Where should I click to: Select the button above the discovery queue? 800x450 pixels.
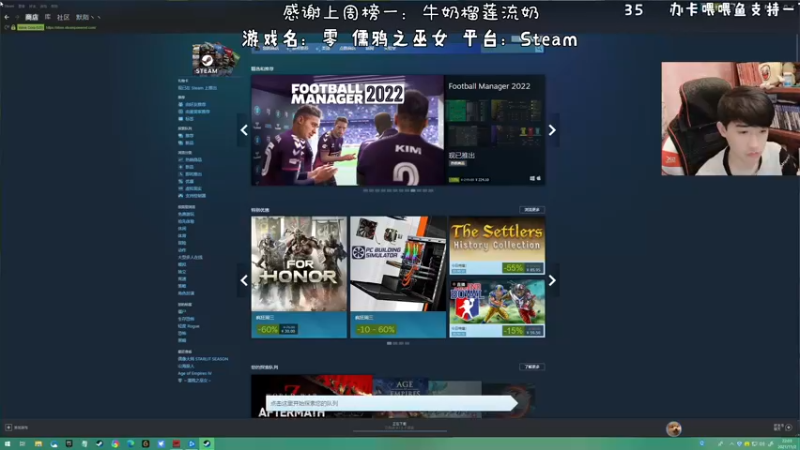[532, 367]
